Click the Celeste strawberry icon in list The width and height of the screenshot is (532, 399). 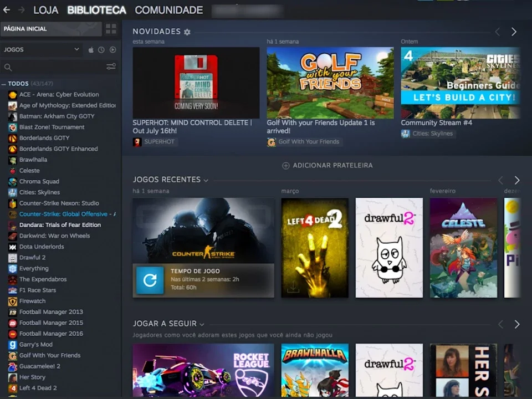coord(13,171)
